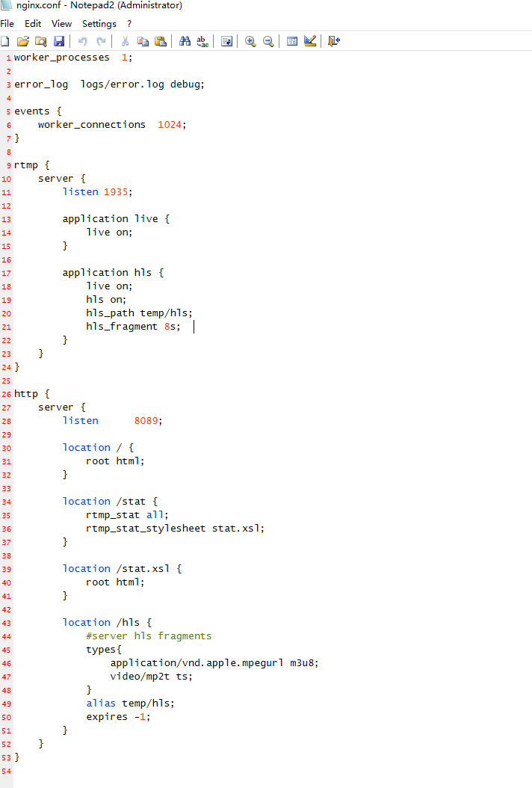Click the comment '#server hls fragments'
This screenshot has width=532, height=788.
pos(149,635)
